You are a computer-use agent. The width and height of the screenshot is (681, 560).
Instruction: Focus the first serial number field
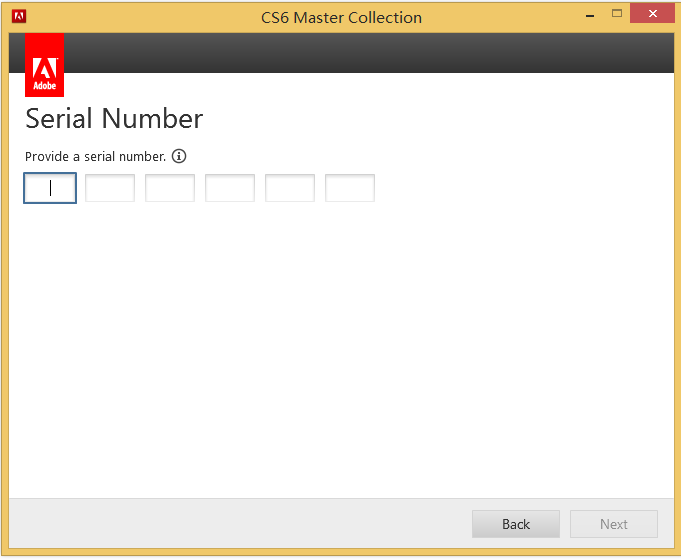(x=50, y=188)
